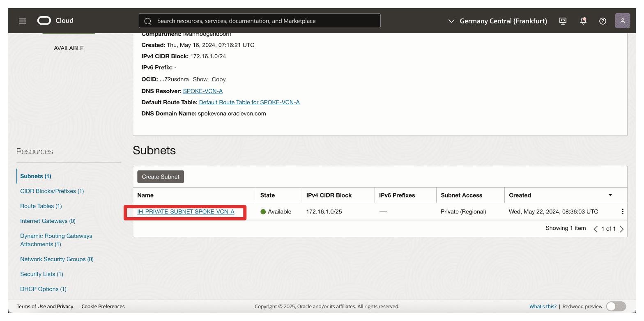Viewport: 644px width, 321px height.
Task: Focus the search resources and services field
Action: coord(260,21)
